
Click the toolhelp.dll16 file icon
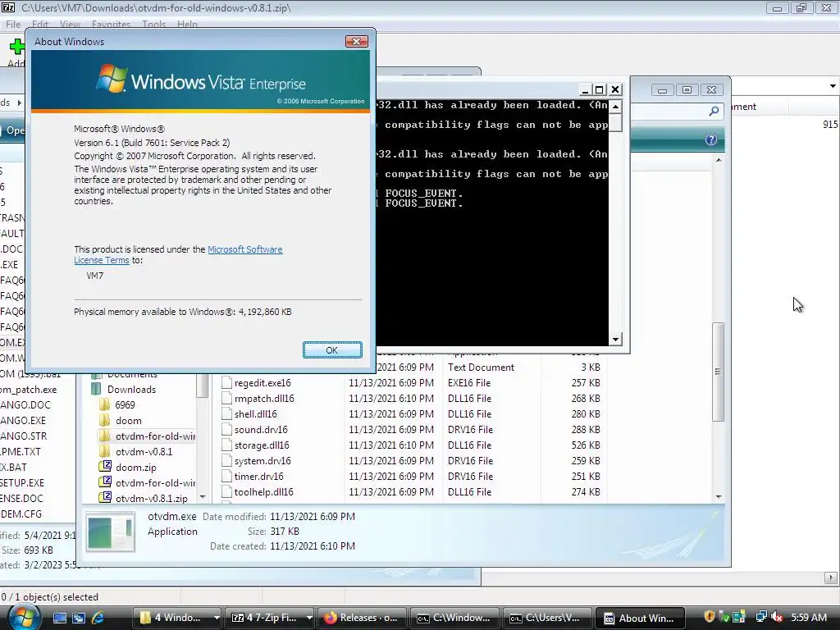(226, 491)
